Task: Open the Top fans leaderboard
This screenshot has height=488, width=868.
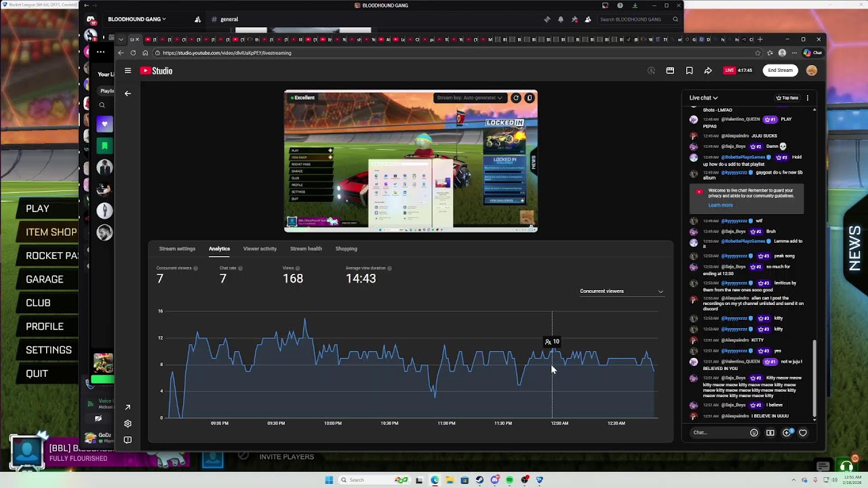Action: point(787,98)
